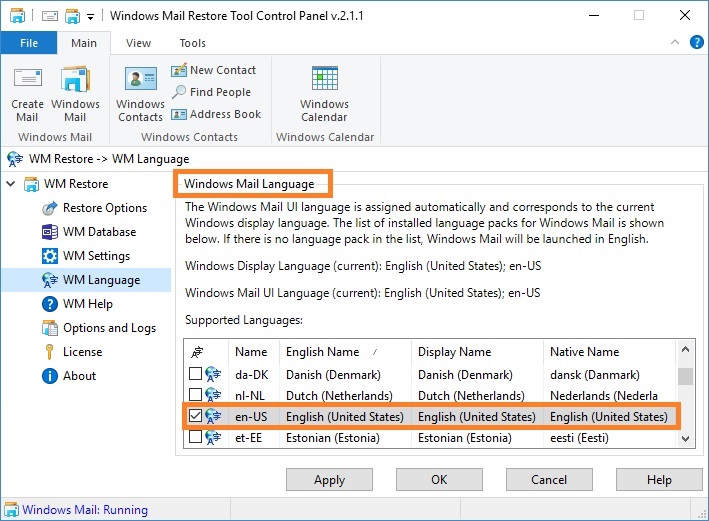Collapse the WM Restore tree node

[11, 184]
